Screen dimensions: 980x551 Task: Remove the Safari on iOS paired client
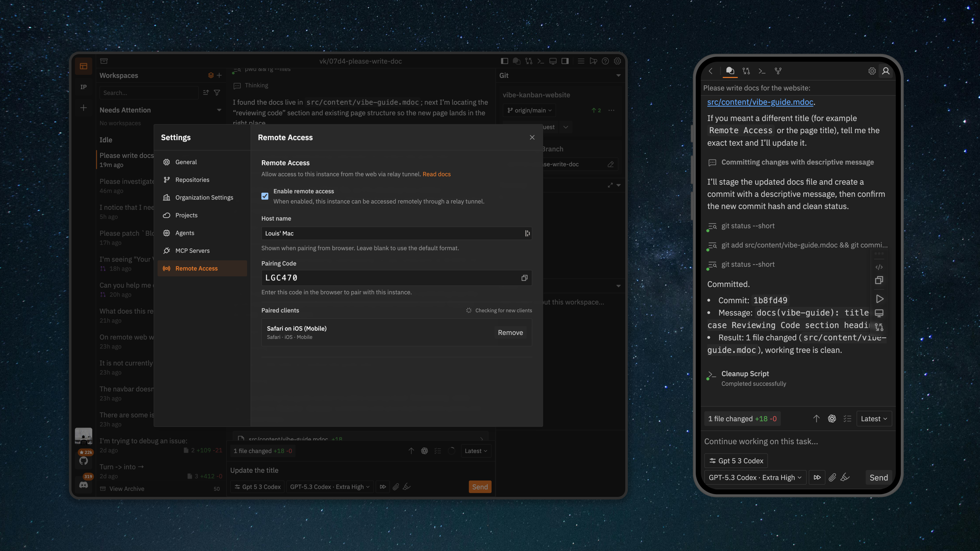(510, 332)
